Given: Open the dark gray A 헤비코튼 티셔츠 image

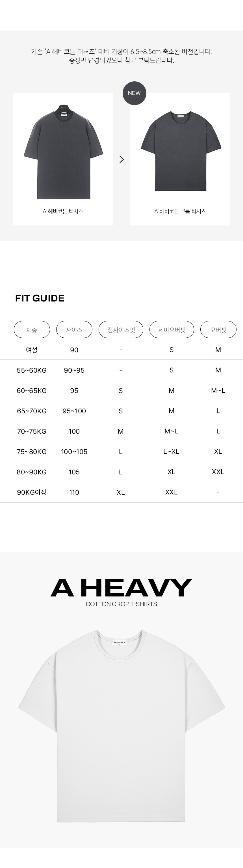Looking at the screenshot, I should tap(63, 152).
